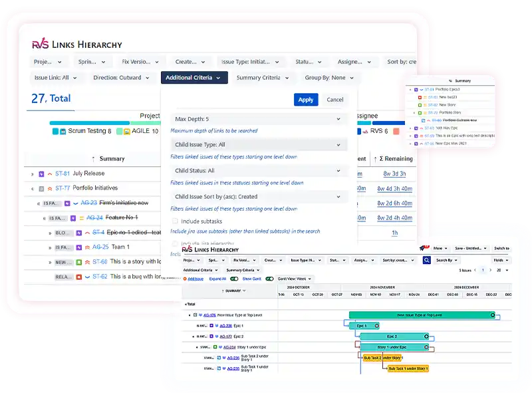Click the Scrum Testing project avatar icon
Viewport: 532px width, 393px height.
click(x=63, y=132)
